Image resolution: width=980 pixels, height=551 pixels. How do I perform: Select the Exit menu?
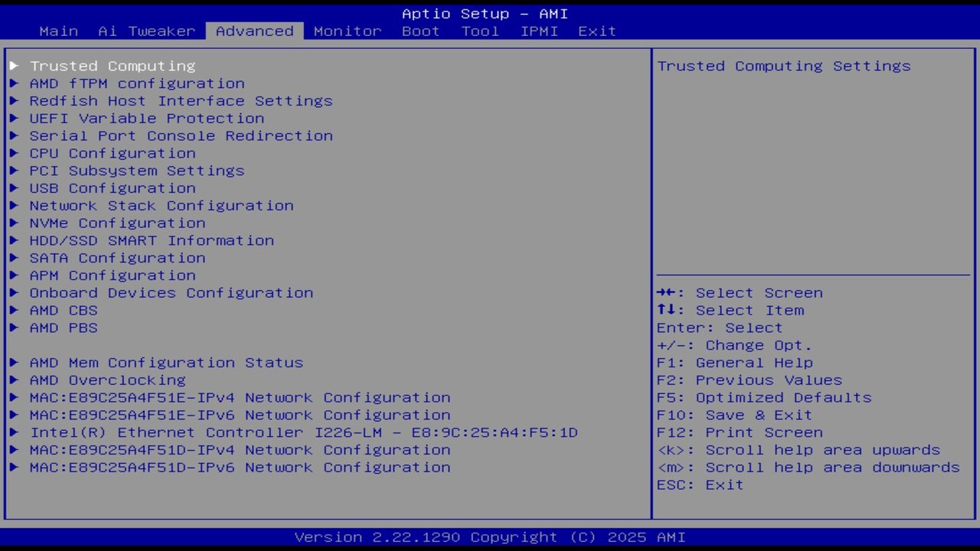click(597, 31)
